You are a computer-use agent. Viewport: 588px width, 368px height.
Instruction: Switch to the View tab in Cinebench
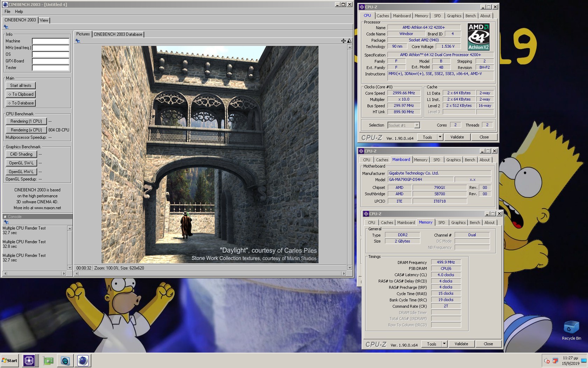click(44, 20)
